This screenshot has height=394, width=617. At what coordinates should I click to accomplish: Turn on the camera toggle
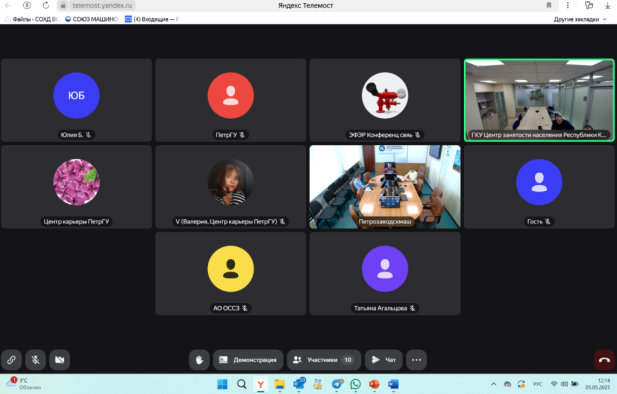[59, 360]
